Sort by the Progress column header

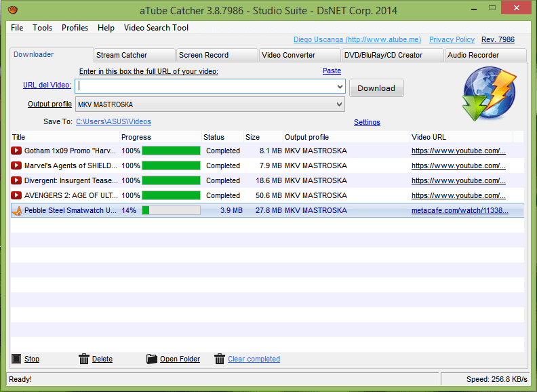[161, 137]
